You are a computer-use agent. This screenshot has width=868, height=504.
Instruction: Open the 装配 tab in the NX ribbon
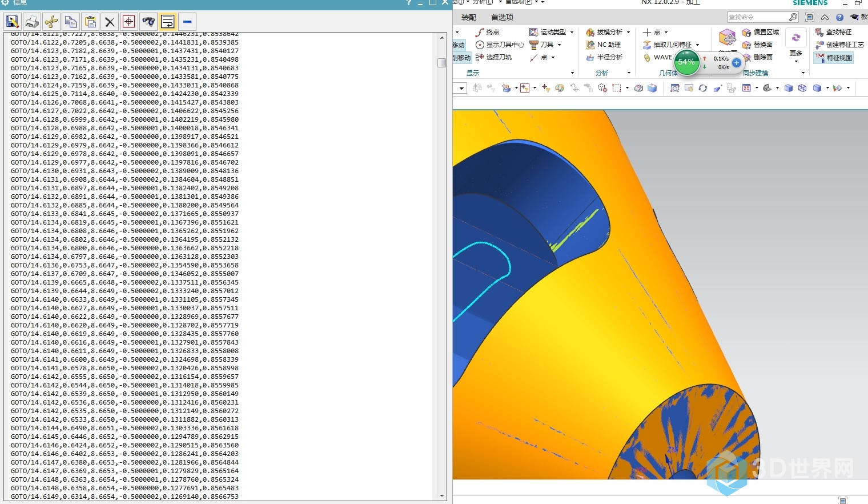469,17
